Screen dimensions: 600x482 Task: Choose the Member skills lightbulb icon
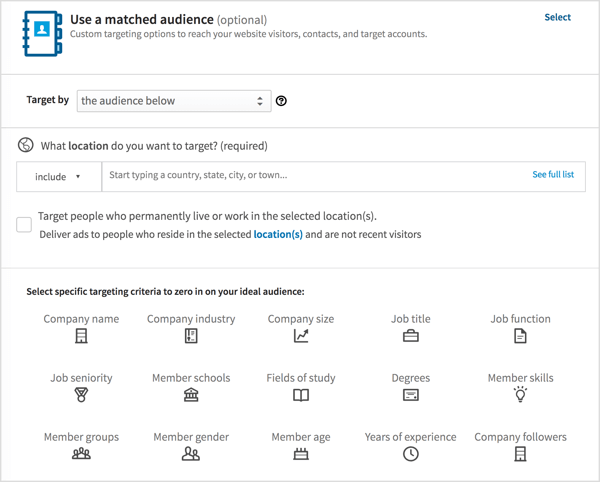(x=520, y=396)
